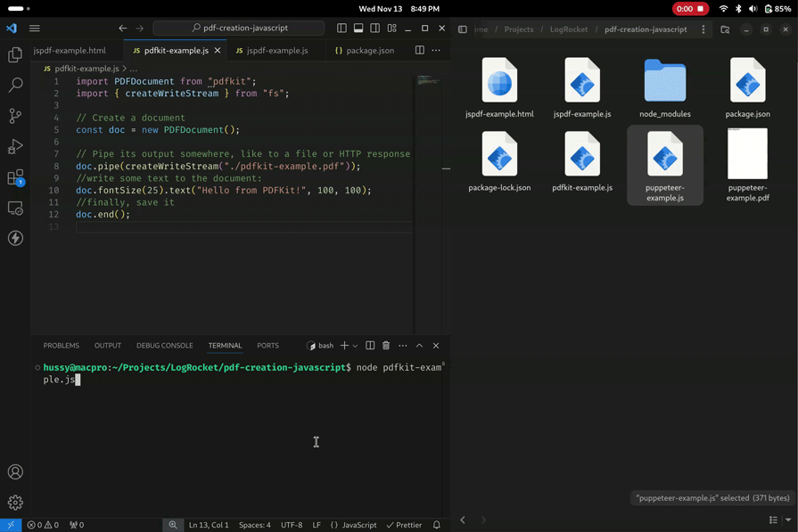Kill the terminal with the trash icon
This screenshot has height=532, width=798.
pos(385,346)
